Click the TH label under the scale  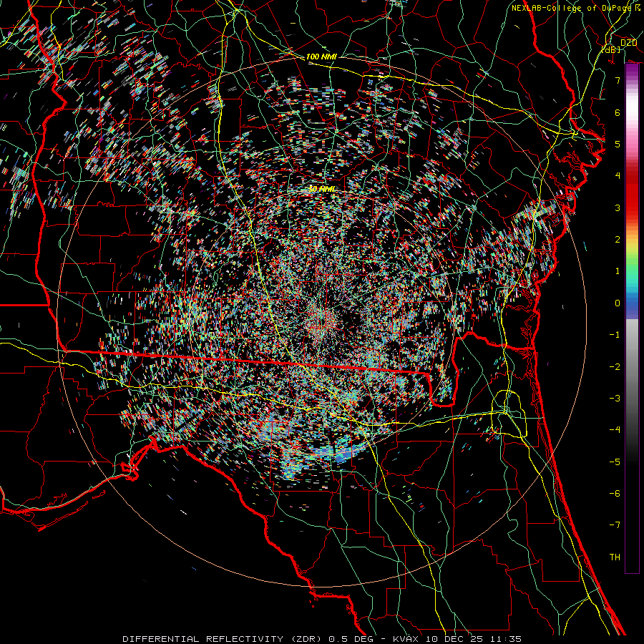tap(615, 557)
